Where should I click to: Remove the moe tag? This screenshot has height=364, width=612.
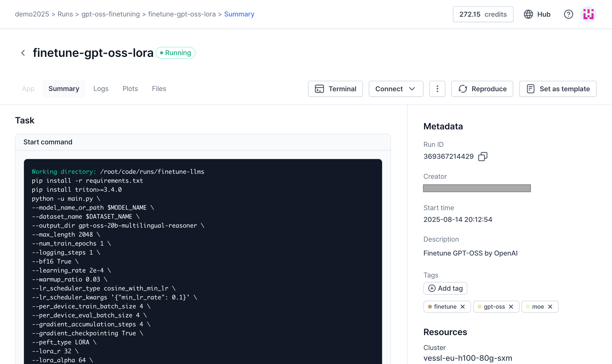(550, 307)
